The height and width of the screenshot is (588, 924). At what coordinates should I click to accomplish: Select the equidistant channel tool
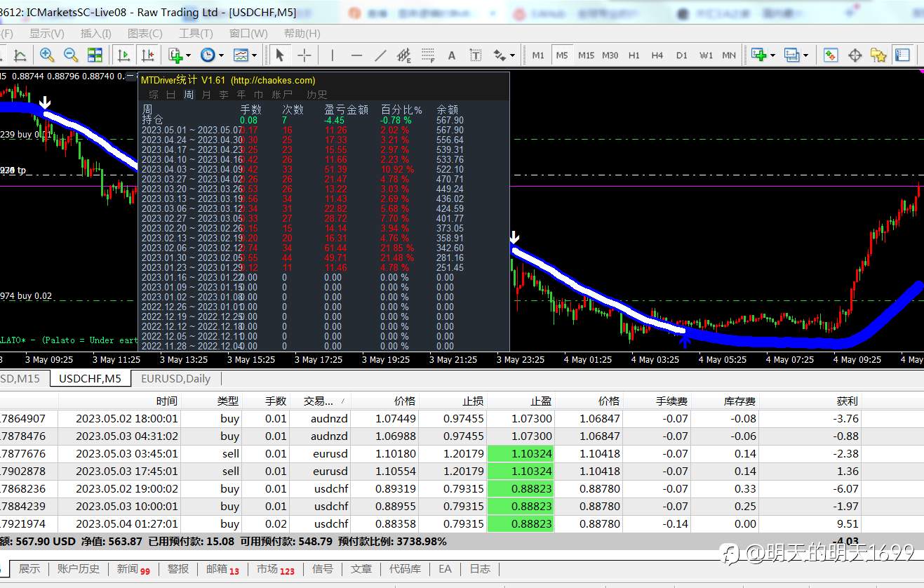[x=403, y=55]
